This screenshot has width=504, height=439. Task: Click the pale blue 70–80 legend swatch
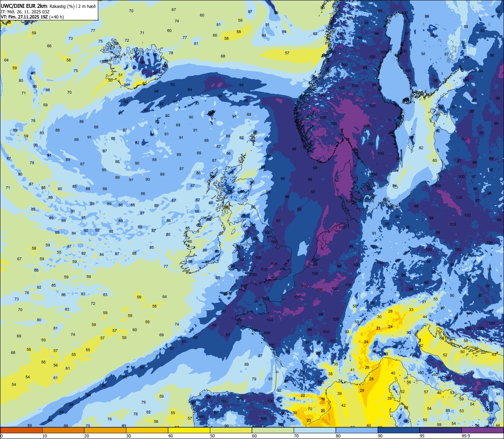315,430
